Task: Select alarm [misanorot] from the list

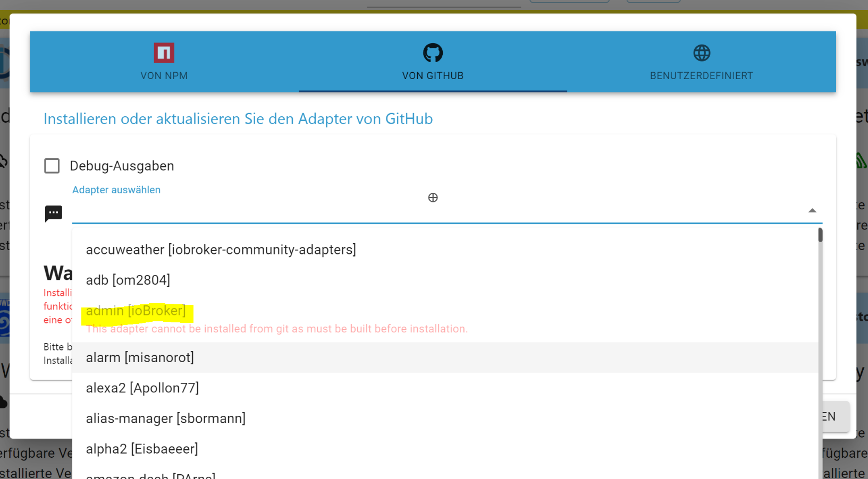Action: [x=140, y=357]
